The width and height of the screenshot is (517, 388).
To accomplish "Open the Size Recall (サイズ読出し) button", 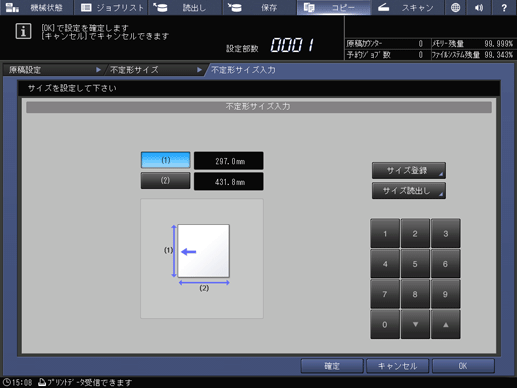I will pyautogui.click(x=409, y=191).
